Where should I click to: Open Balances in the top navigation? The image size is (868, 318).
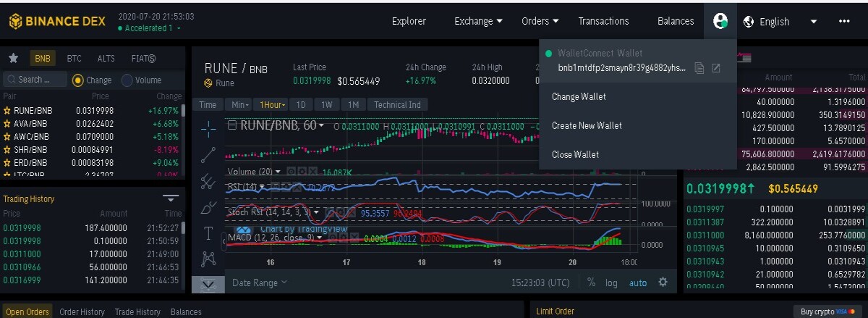(x=676, y=21)
